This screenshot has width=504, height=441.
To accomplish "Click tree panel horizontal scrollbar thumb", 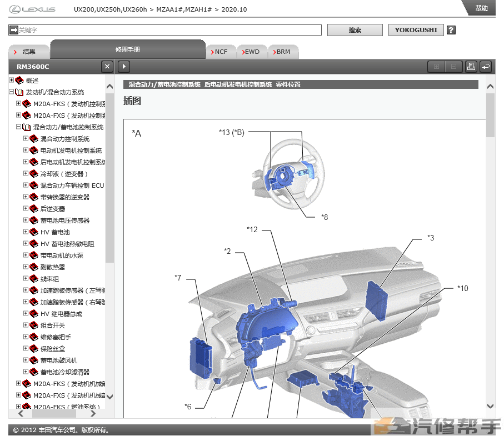I will 54,414.
